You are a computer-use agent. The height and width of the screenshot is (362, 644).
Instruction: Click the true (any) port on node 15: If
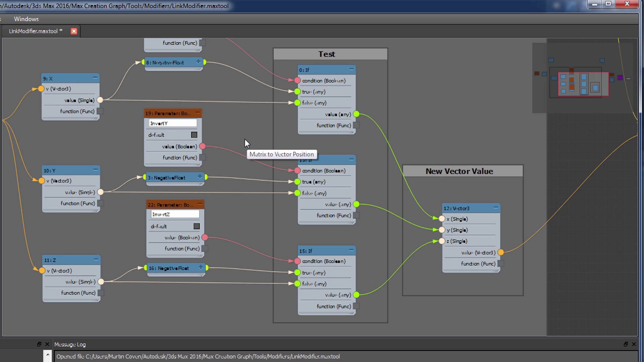click(x=297, y=273)
